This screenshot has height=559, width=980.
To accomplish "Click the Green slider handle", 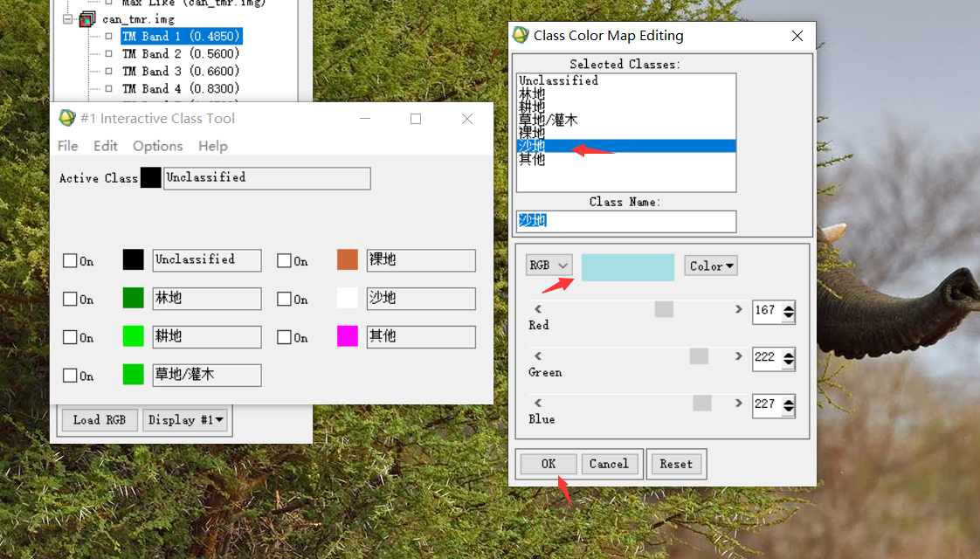I will [697, 355].
